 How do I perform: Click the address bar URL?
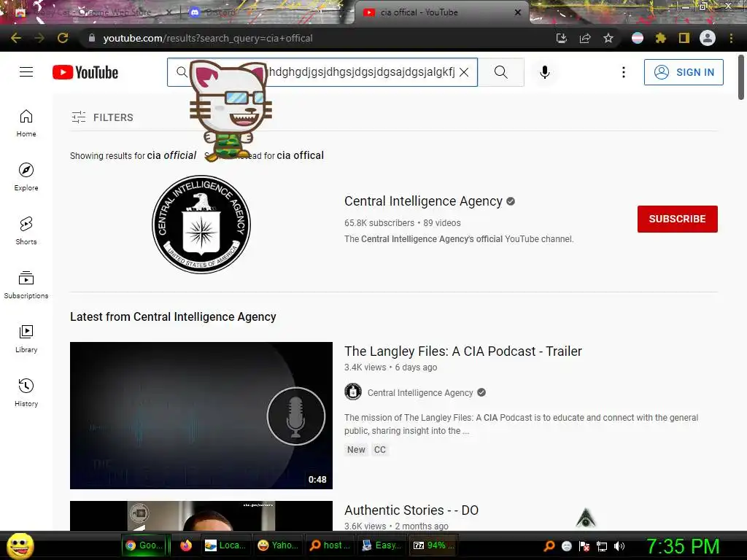pyautogui.click(x=208, y=38)
